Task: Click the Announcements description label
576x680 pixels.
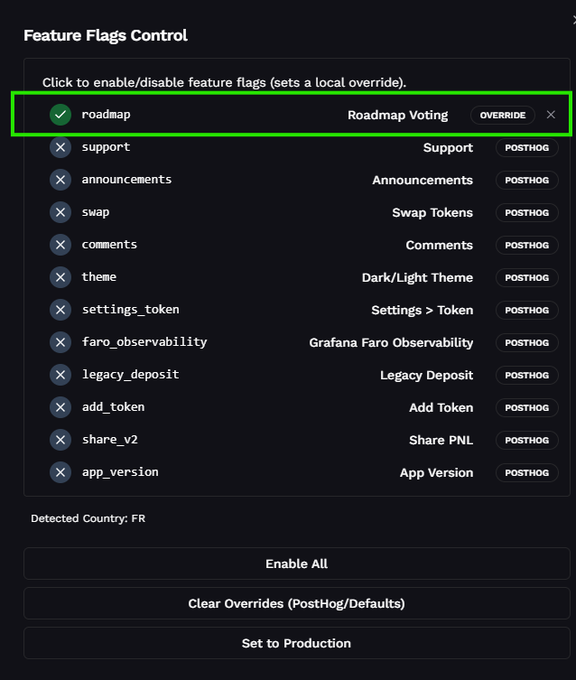Action: tap(422, 180)
